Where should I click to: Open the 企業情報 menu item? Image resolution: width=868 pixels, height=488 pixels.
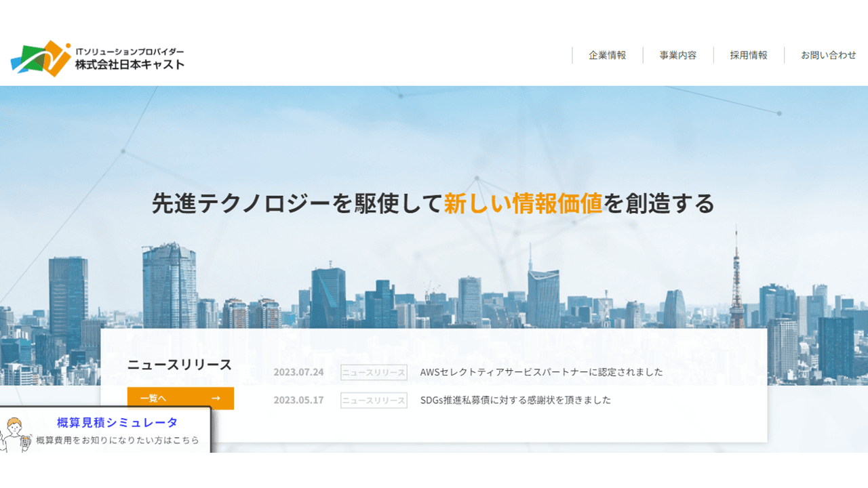(607, 56)
